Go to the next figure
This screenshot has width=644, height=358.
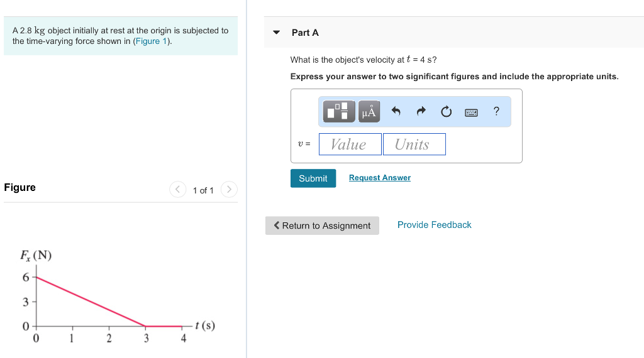point(230,189)
